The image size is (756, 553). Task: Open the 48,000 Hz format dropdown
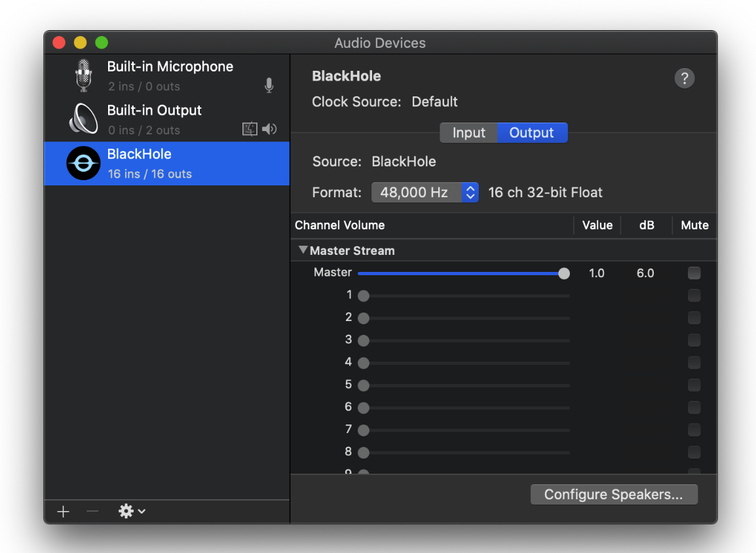tap(425, 193)
